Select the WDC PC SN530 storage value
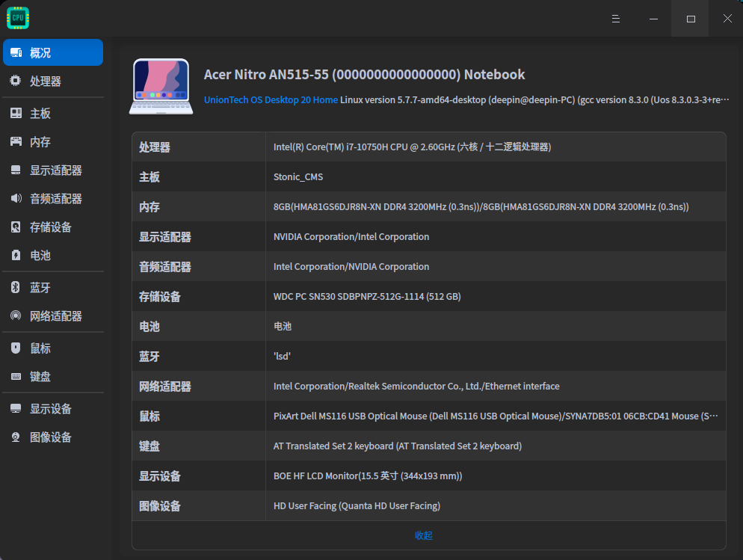 click(x=367, y=296)
